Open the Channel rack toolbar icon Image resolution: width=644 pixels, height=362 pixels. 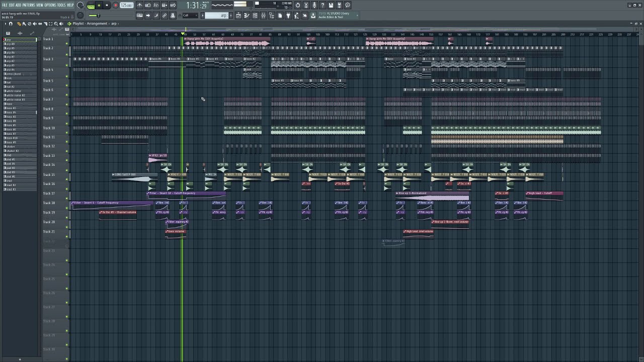(x=255, y=16)
